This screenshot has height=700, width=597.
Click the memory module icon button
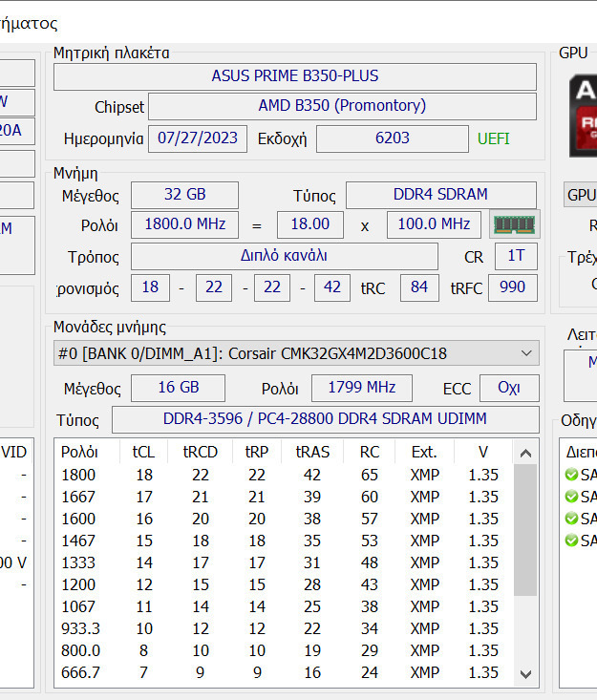[x=515, y=224]
